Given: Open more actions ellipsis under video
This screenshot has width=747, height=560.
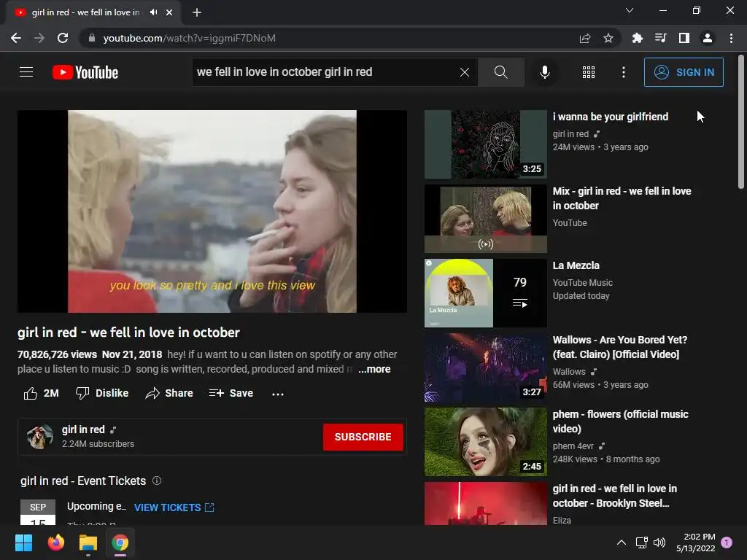Looking at the screenshot, I should pos(278,394).
